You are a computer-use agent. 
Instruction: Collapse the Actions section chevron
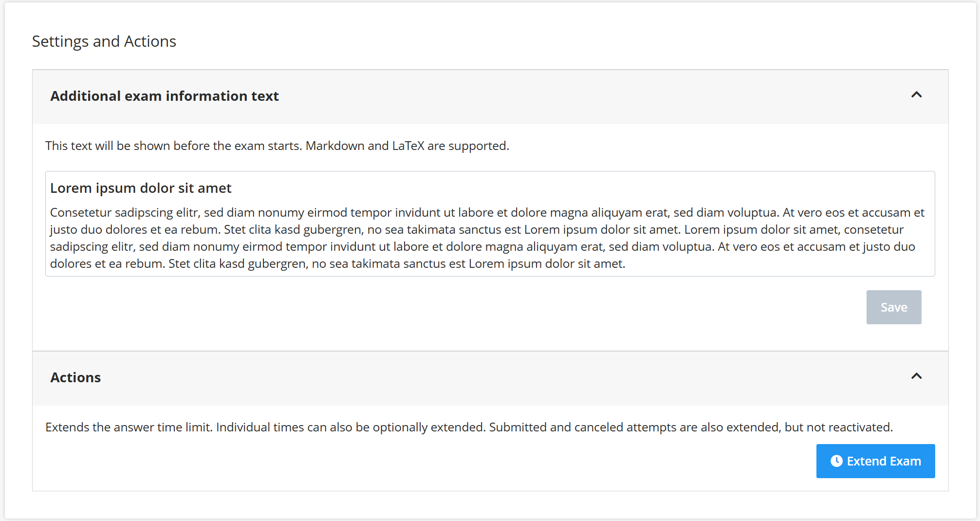click(x=916, y=376)
